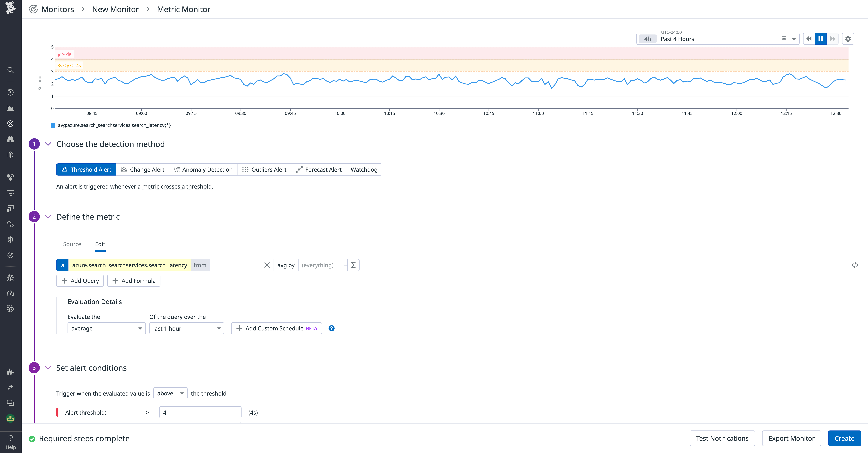Open Bits AI via the sparkles icon
868x453 pixels.
click(10, 387)
